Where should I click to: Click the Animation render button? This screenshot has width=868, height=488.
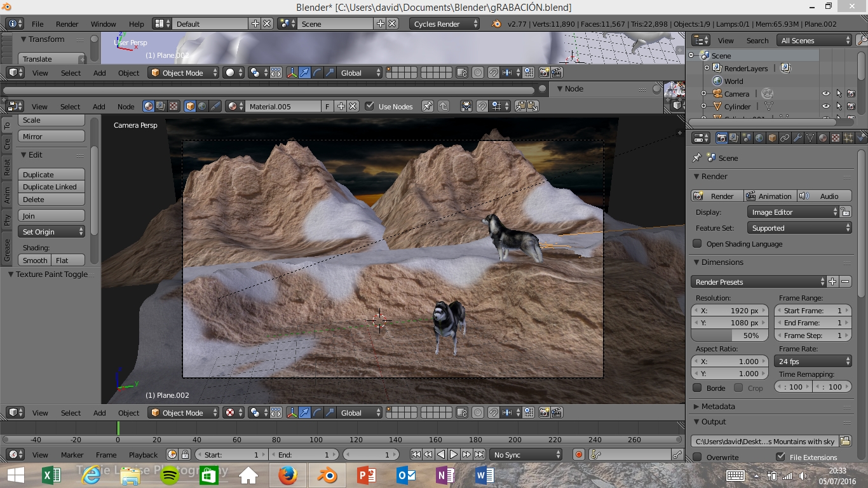pyautogui.click(x=769, y=196)
